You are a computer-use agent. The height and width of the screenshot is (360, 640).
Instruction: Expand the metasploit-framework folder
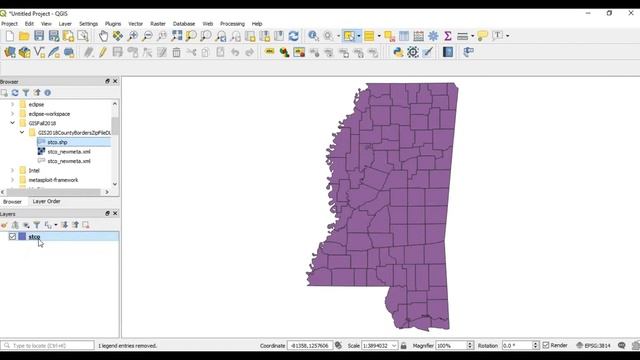(x=12, y=180)
